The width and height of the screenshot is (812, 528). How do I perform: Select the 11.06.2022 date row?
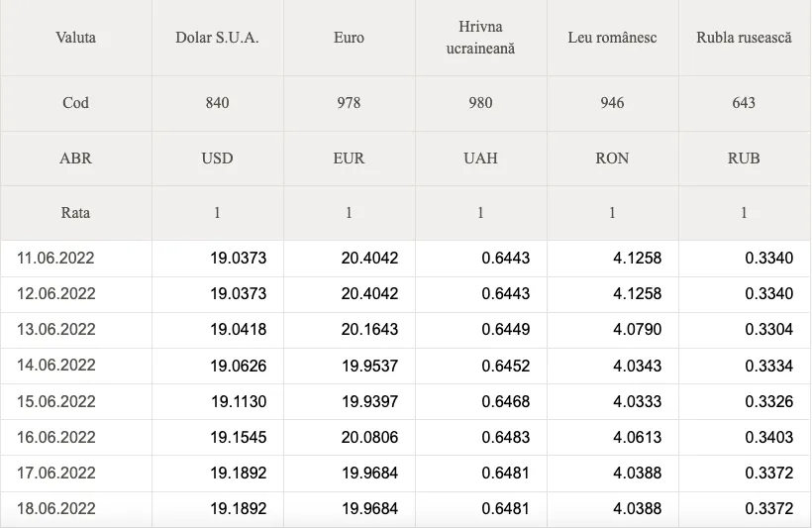point(405,258)
